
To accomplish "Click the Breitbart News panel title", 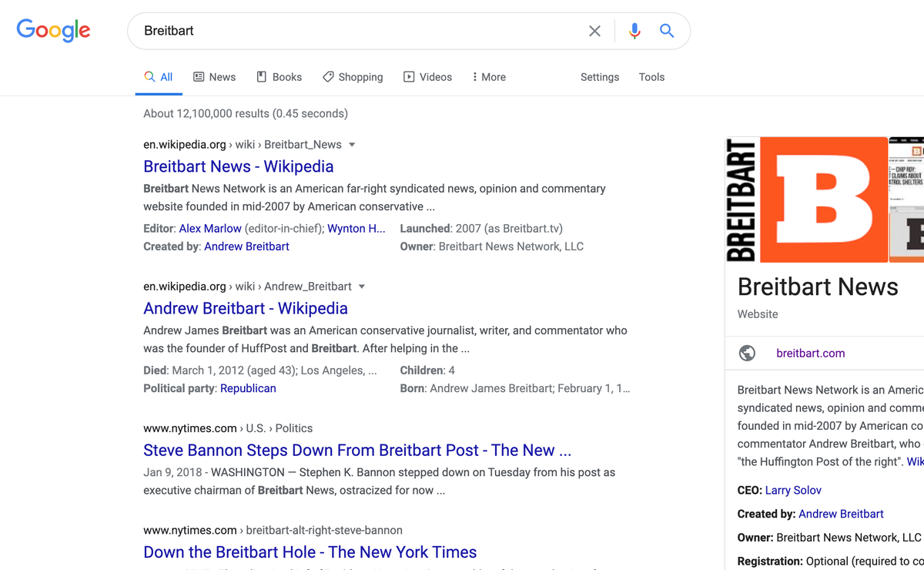I will tap(818, 287).
